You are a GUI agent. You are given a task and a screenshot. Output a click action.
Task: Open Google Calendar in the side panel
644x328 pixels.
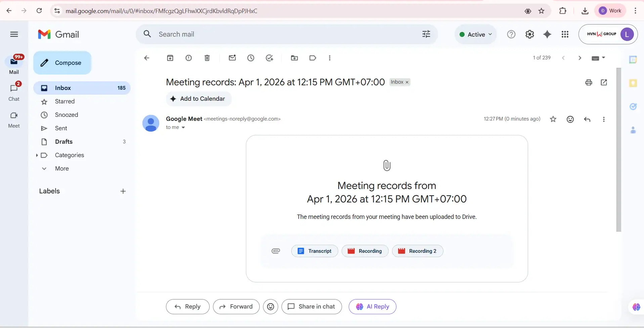[634, 59]
